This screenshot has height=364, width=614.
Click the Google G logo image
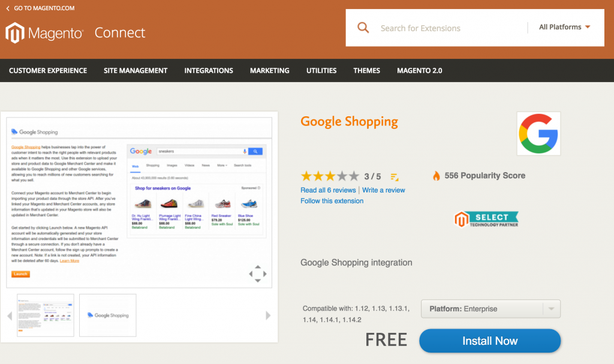point(538,134)
